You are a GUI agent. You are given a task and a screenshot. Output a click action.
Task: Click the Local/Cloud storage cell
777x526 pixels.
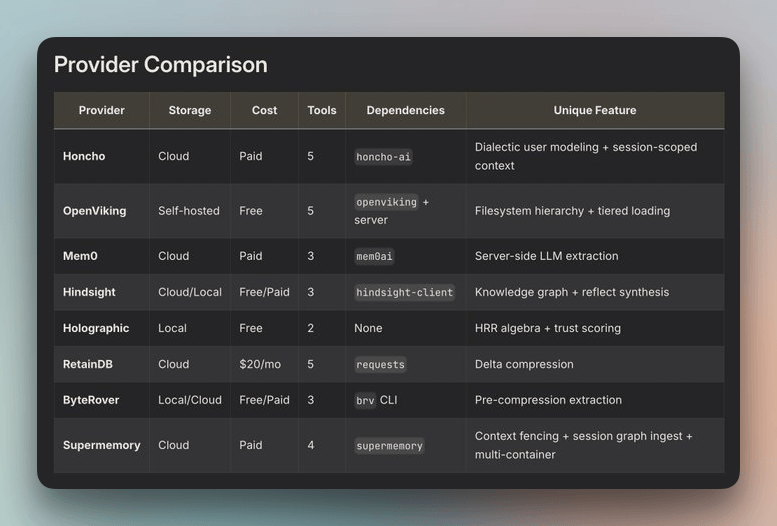tap(190, 400)
